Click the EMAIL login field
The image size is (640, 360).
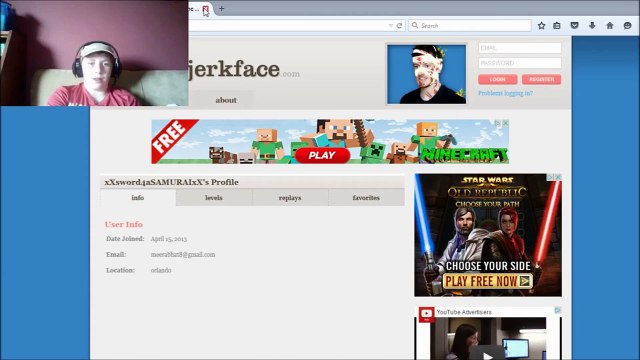click(x=520, y=48)
